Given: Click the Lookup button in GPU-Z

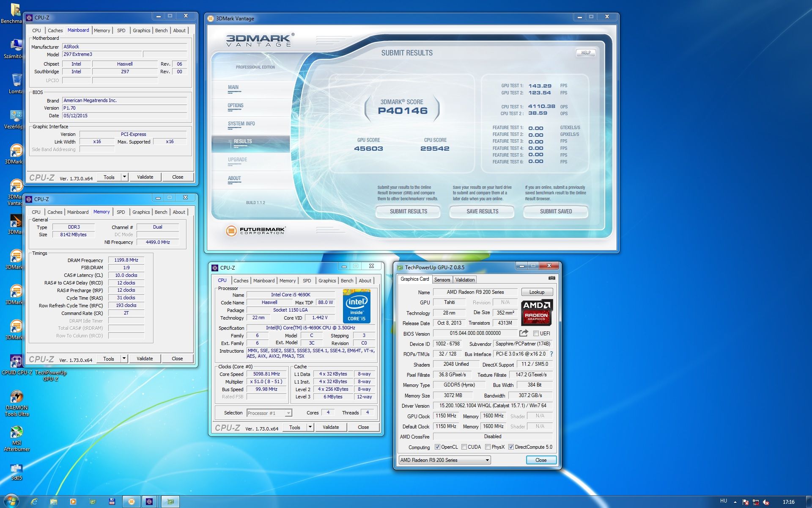Looking at the screenshot, I should (537, 292).
